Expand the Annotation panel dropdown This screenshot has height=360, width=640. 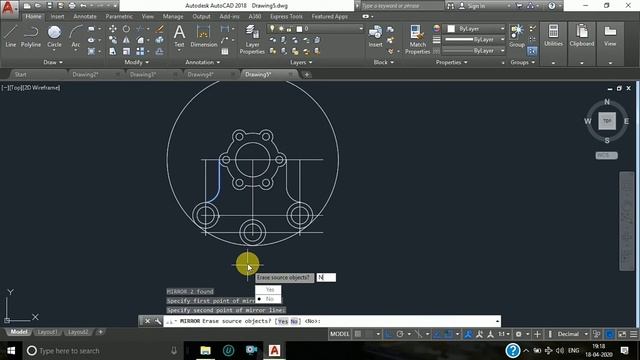[203, 62]
